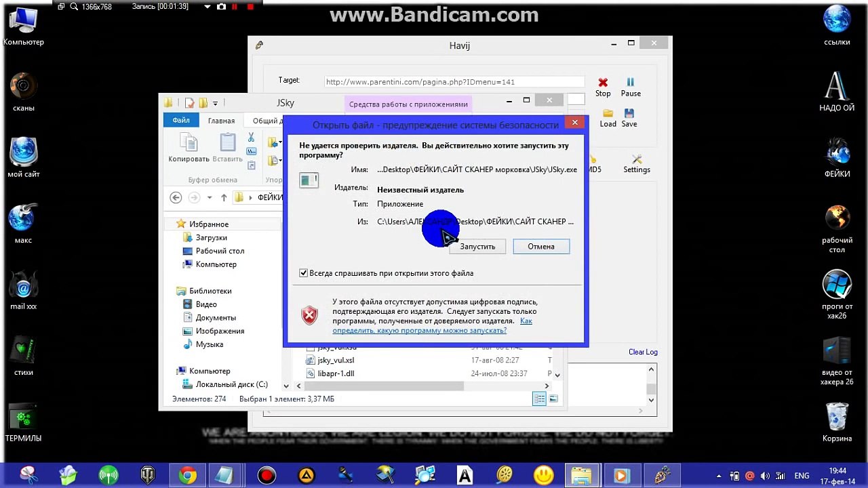The width and height of the screenshot is (868, 488).
Task: Open Средства работы с приложениями tab
Action: coord(408,104)
